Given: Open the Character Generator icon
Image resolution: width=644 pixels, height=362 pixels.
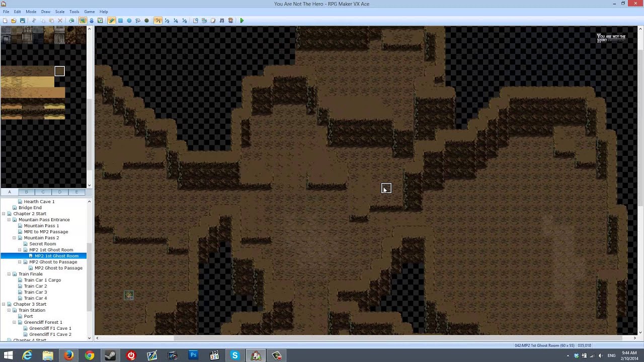Looking at the screenshot, I should [230, 21].
